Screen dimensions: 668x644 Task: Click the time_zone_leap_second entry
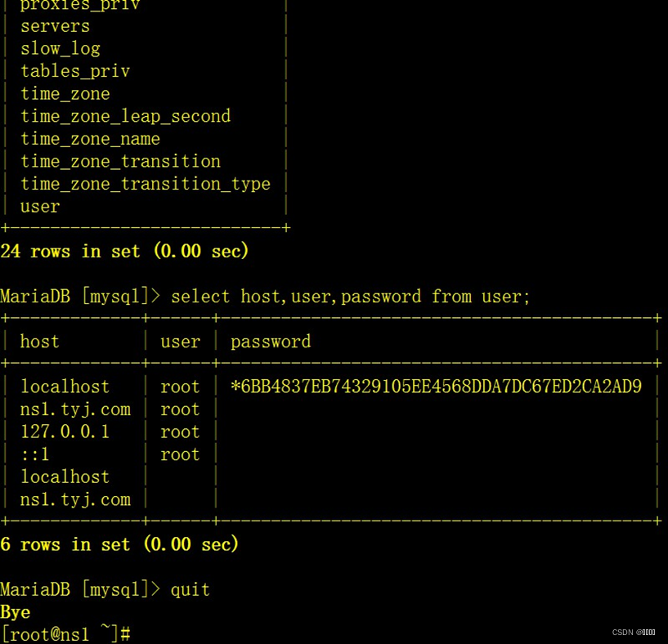(124, 116)
